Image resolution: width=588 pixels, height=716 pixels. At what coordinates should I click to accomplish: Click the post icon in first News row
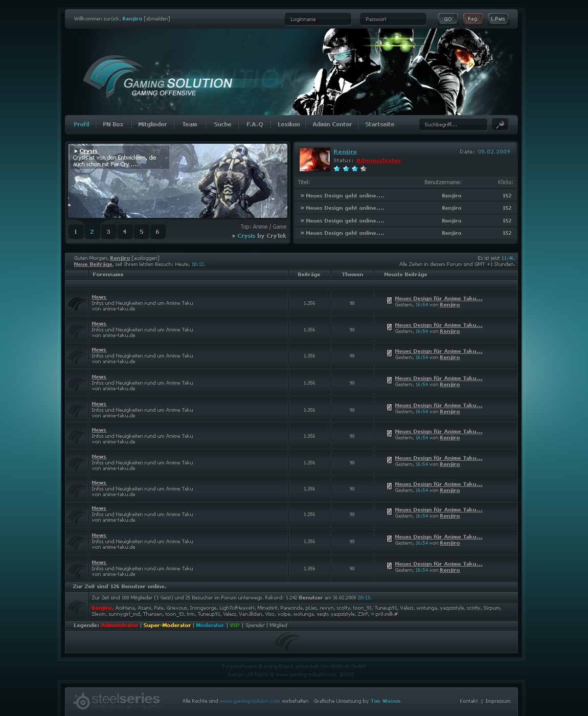(389, 301)
